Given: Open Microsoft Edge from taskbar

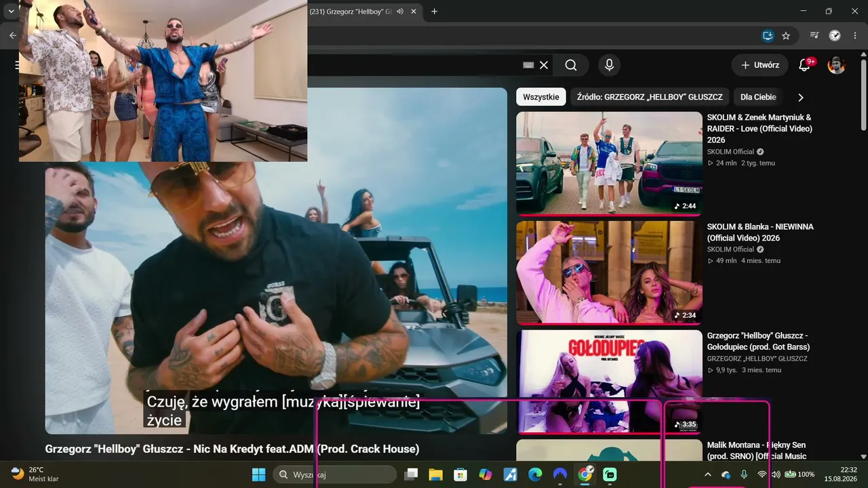Looking at the screenshot, I should click(535, 474).
